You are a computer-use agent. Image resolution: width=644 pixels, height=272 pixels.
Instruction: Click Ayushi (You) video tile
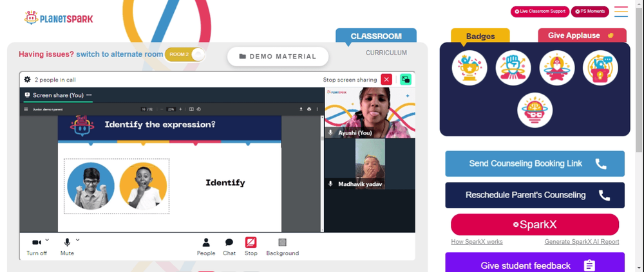[370, 113]
